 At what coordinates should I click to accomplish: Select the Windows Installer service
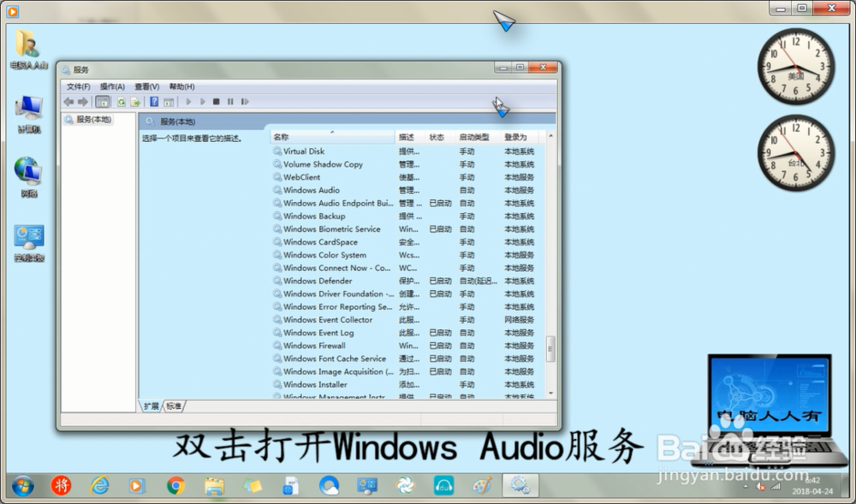tap(404, 384)
